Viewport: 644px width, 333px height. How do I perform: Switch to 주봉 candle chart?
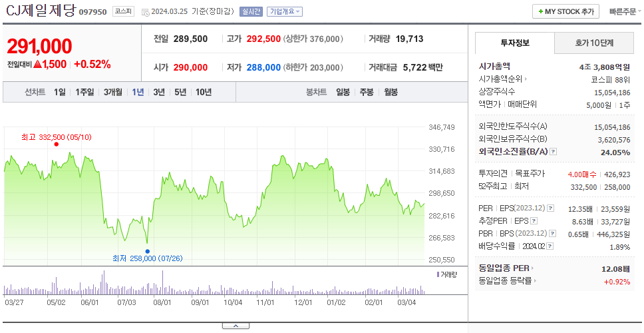367,92
